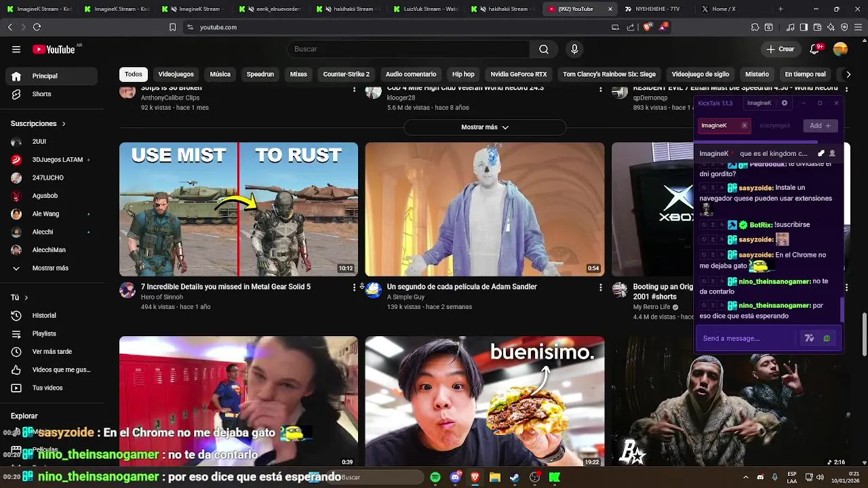Open Spotify from the taskbar
This screenshot has width=868, height=488.
point(435,477)
